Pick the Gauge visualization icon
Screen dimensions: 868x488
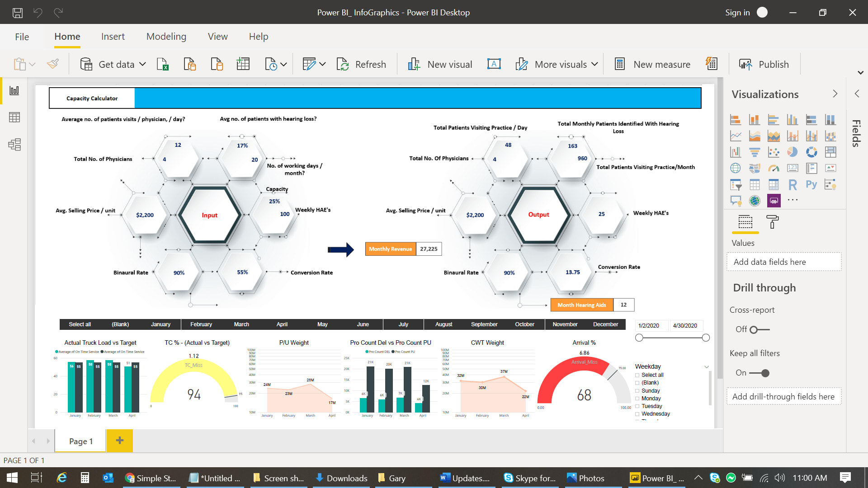[774, 168]
